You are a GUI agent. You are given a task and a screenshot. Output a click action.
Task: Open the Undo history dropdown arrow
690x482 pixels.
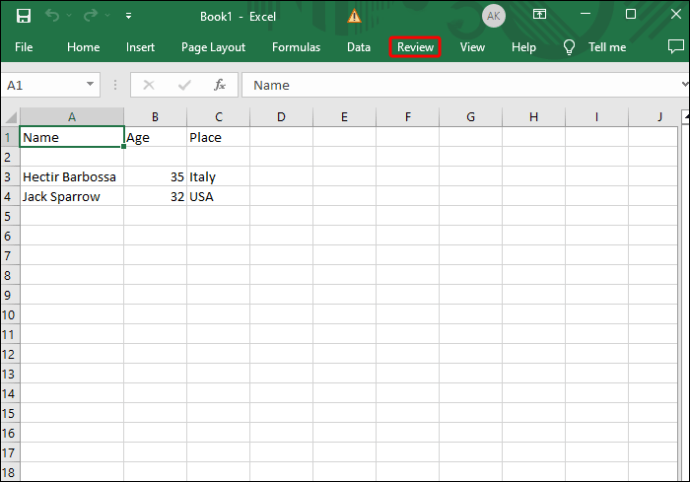[69, 16]
